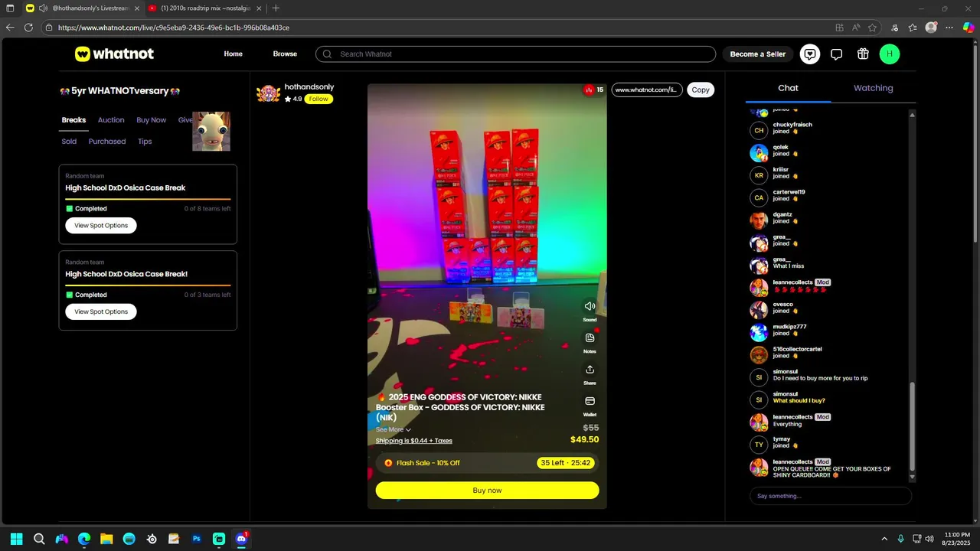Viewport: 980px width, 551px height.
Task: Close the 2010s roadtrip mix tab
Action: coord(259,8)
